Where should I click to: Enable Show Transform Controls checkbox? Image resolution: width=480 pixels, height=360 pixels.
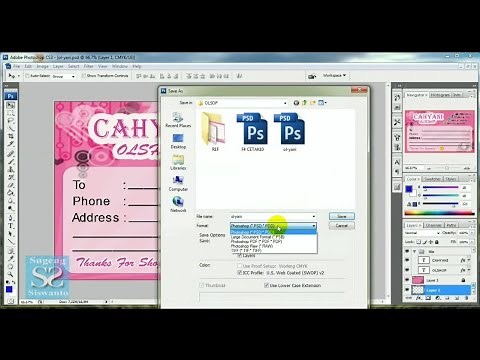coord(84,76)
